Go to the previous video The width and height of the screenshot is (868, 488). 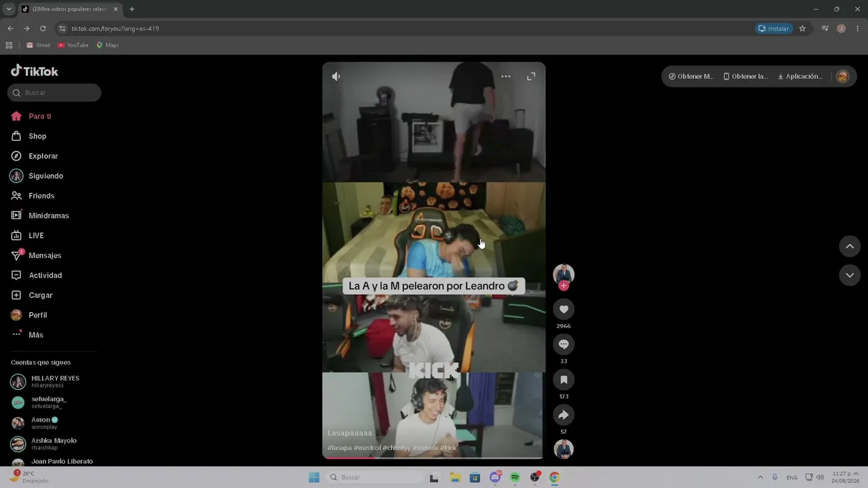(850, 247)
